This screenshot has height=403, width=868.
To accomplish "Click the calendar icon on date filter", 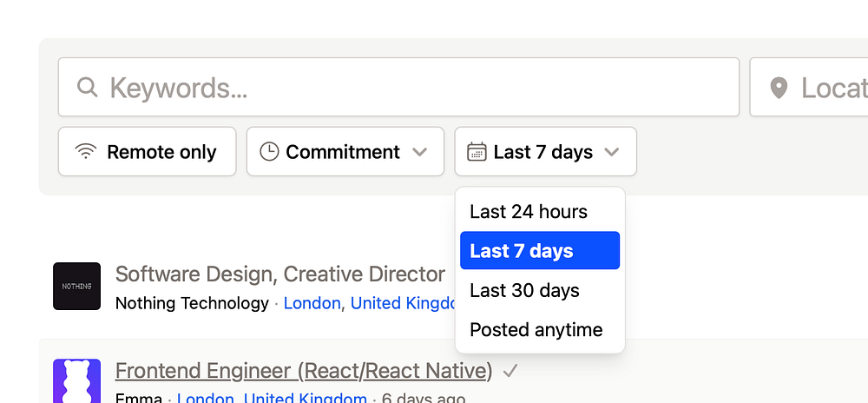I will pos(477,152).
